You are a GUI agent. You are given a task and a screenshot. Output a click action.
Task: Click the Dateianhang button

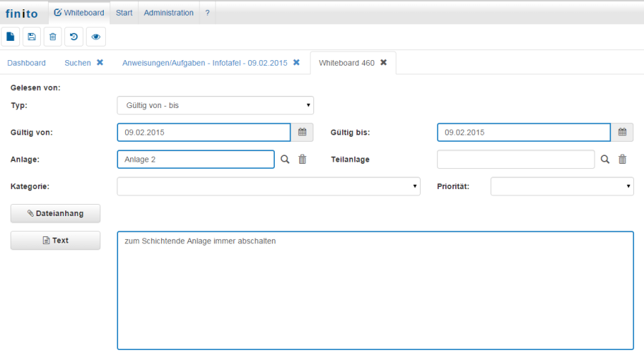(x=55, y=213)
